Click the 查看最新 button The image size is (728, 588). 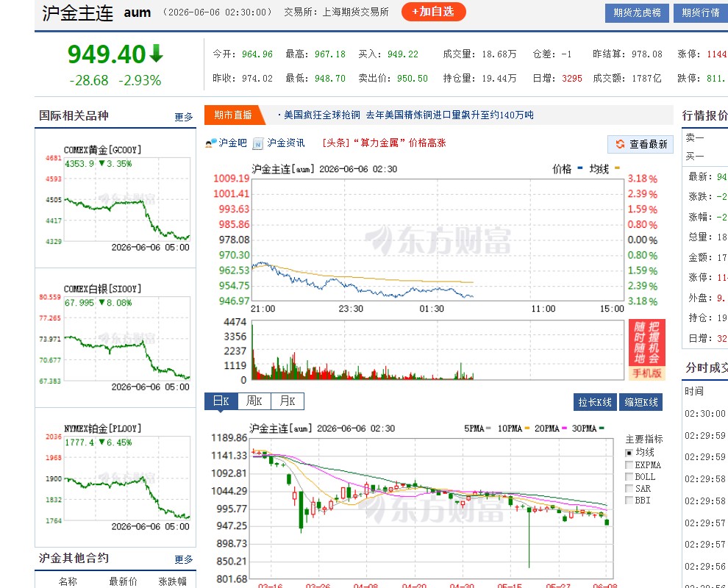[x=640, y=144]
